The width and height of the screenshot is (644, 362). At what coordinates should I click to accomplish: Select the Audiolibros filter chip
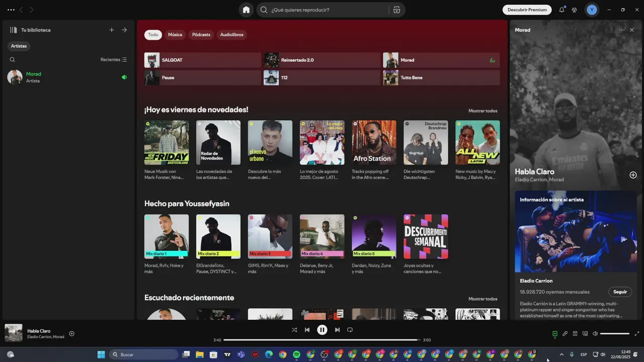coord(231,35)
